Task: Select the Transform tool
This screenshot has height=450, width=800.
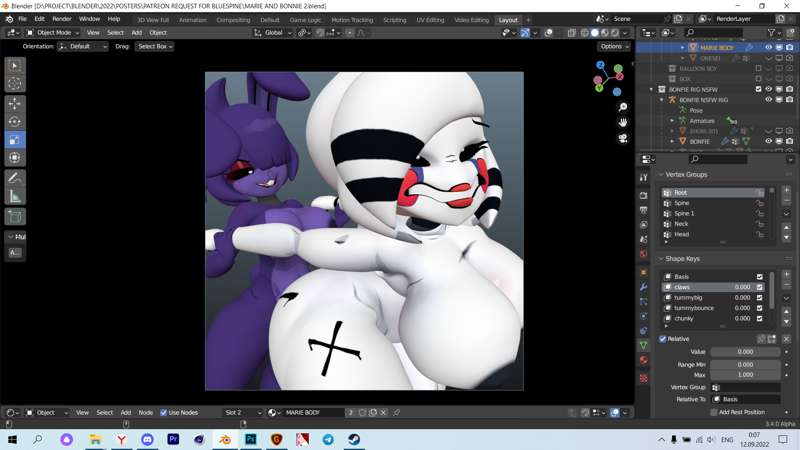Action: (15, 158)
